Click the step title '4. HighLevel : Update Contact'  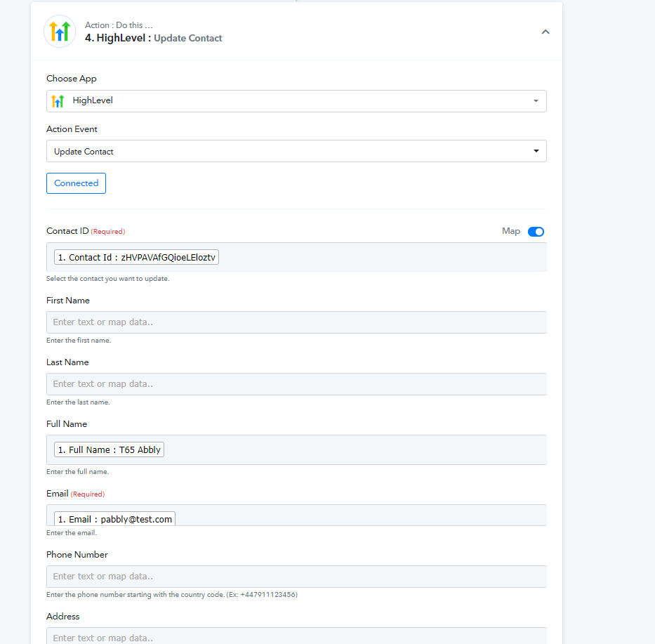[153, 38]
